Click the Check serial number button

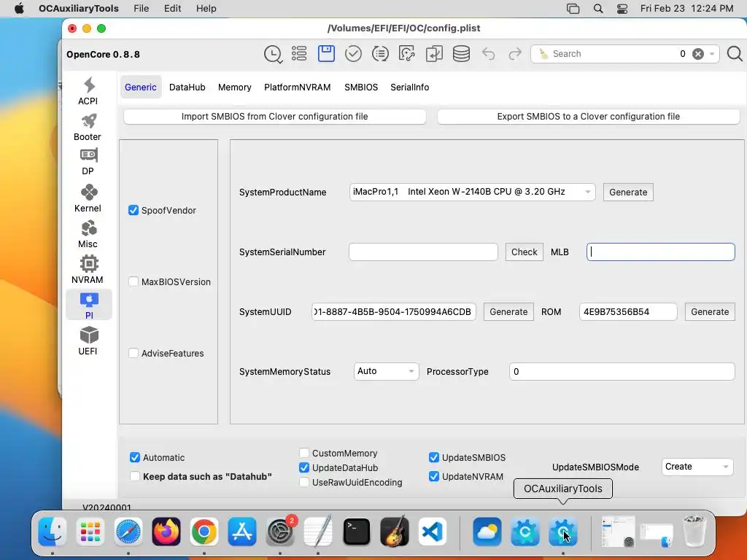point(524,252)
